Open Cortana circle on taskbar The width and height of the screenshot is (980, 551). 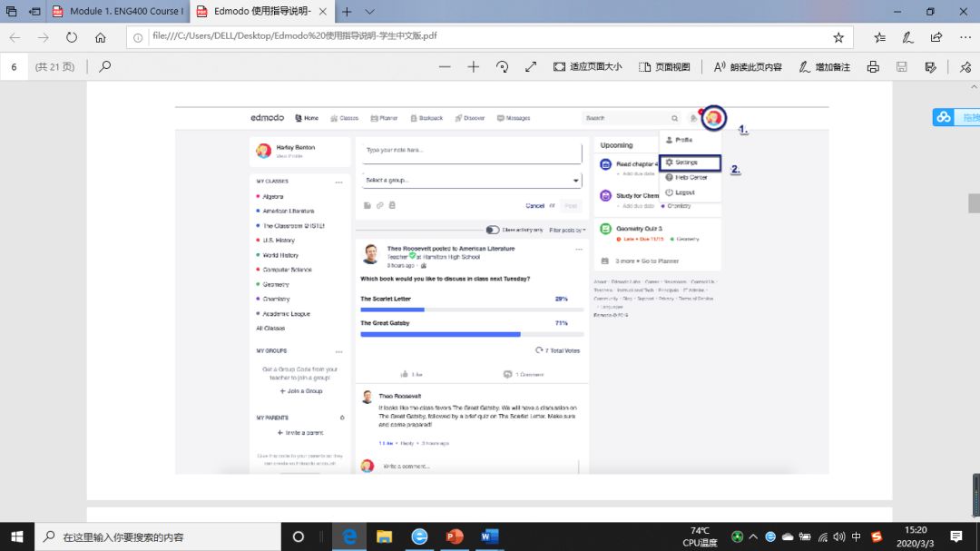pos(299,536)
